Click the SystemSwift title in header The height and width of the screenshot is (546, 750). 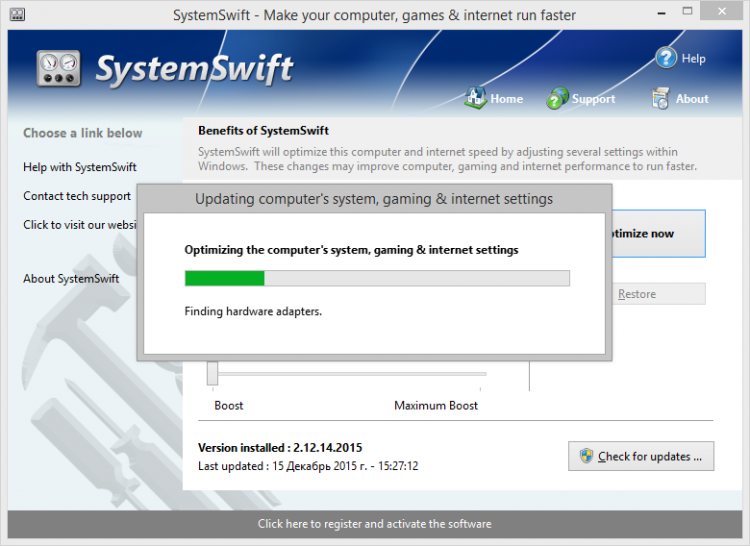point(194,70)
